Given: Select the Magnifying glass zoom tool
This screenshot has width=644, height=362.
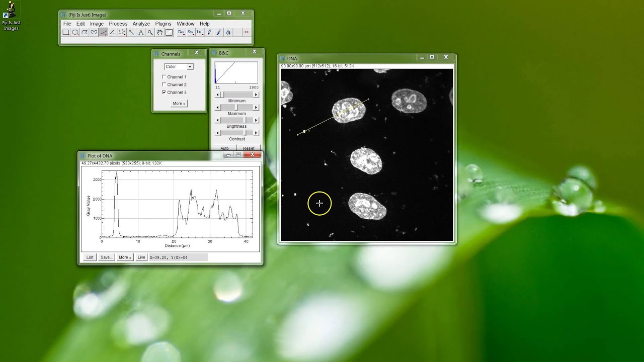Looking at the screenshot, I should point(150,32).
